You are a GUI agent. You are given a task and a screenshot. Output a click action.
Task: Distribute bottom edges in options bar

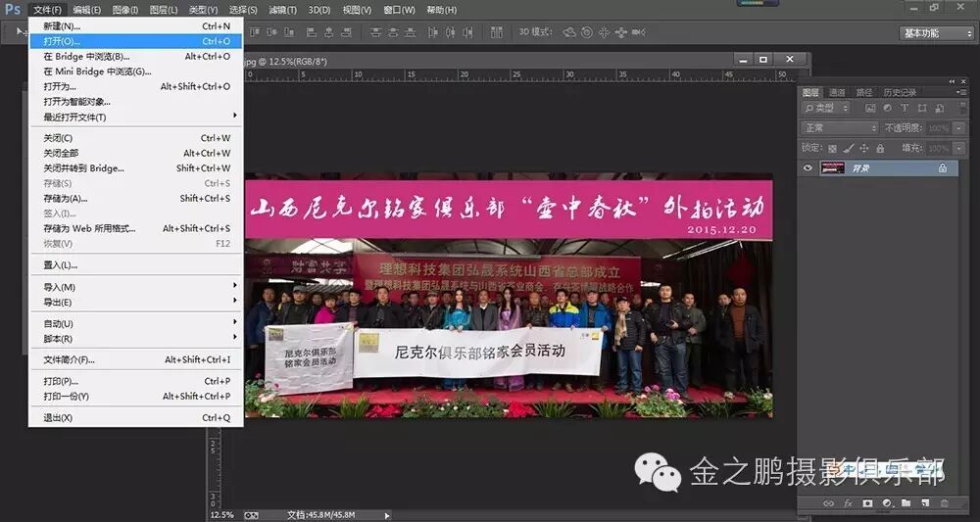tap(410, 32)
